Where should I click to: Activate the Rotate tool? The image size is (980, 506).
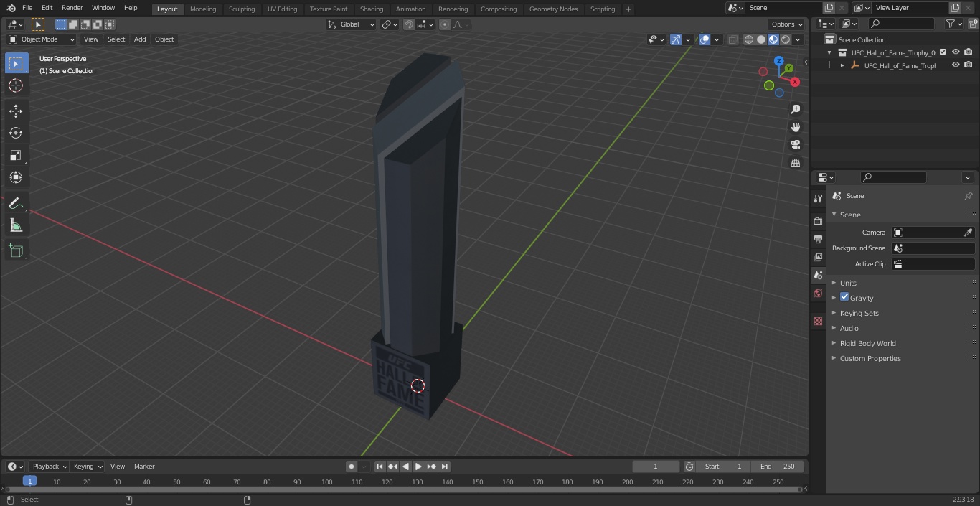coord(16,133)
